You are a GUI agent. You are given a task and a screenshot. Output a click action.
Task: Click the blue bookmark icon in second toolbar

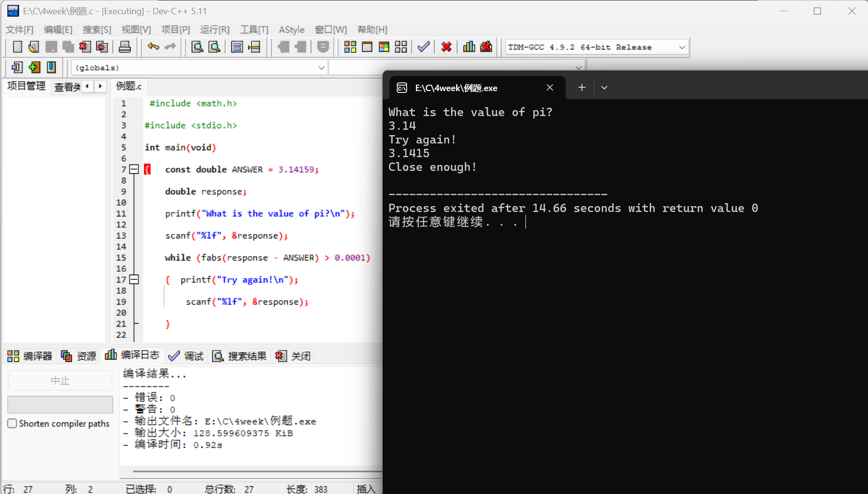[51, 67]
